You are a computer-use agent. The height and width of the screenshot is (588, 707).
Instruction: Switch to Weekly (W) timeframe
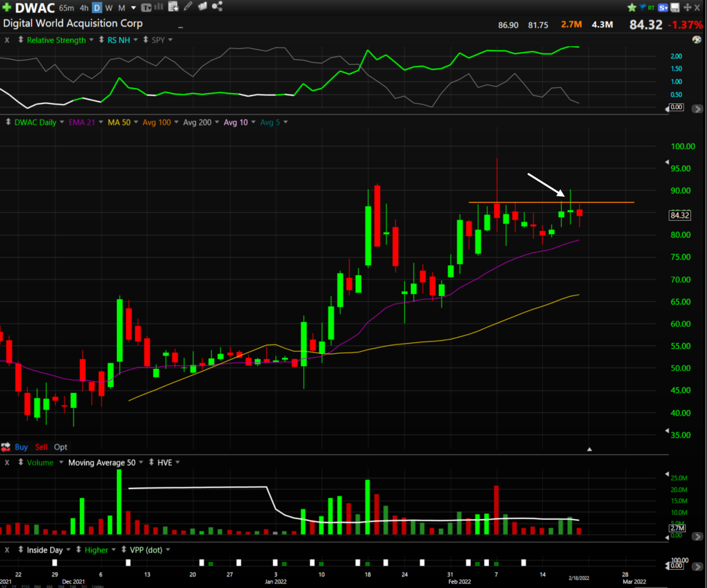[x=109, y=8]
